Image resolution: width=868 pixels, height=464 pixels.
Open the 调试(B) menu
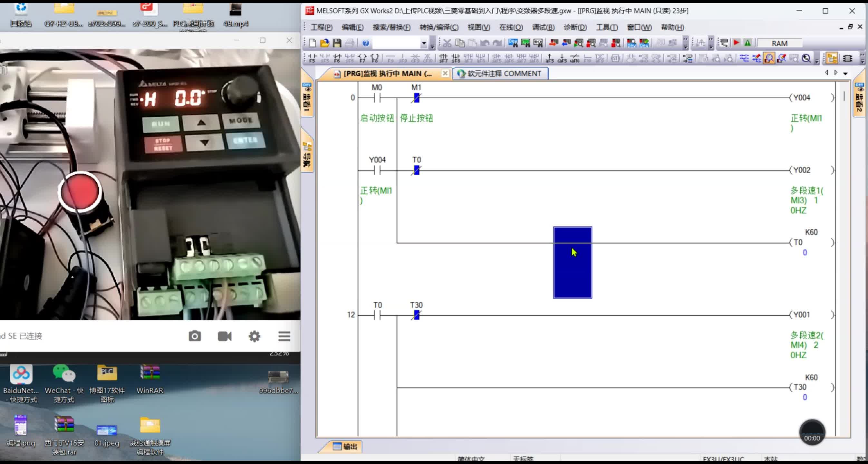point(543,27)
